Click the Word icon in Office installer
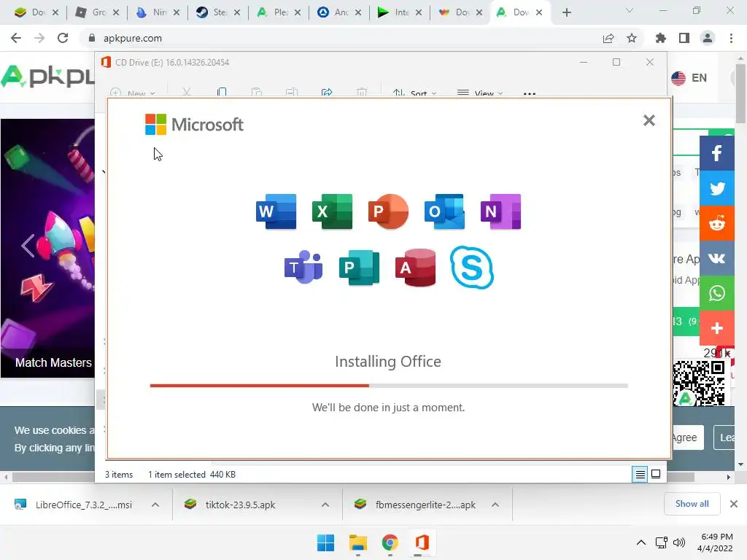The width and height of the screenshot is (747, 560). 276,211
